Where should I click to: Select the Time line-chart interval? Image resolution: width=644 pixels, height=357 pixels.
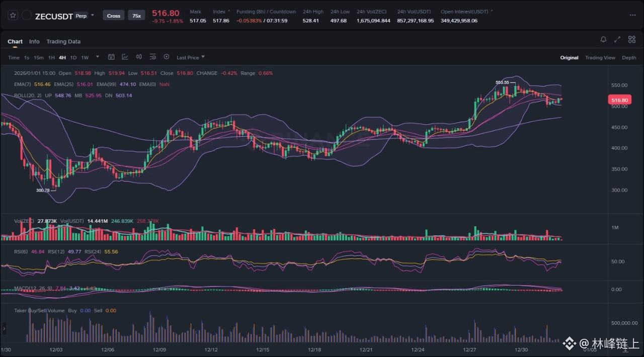[14, 58]
